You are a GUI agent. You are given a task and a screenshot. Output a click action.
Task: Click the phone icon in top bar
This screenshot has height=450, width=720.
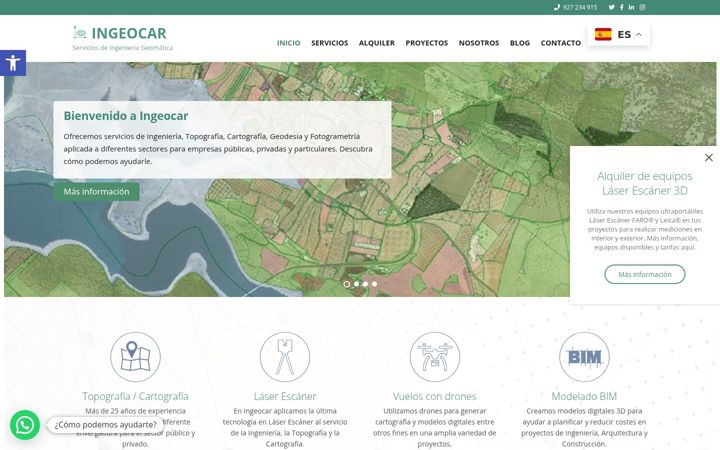coord(557,7)
